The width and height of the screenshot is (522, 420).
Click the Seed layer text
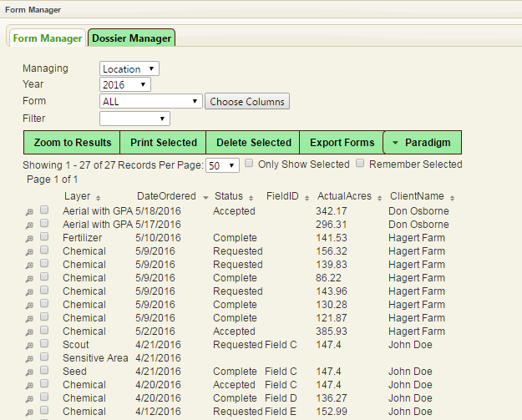click(x=74, y=371)
